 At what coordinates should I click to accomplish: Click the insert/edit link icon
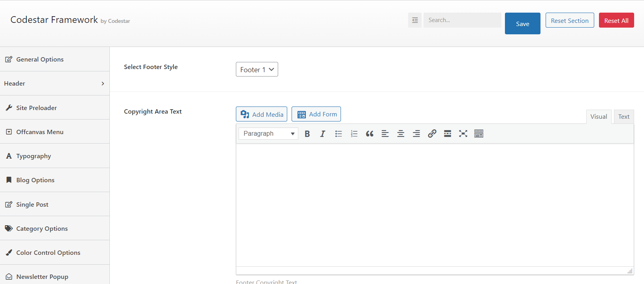point(432,134)
